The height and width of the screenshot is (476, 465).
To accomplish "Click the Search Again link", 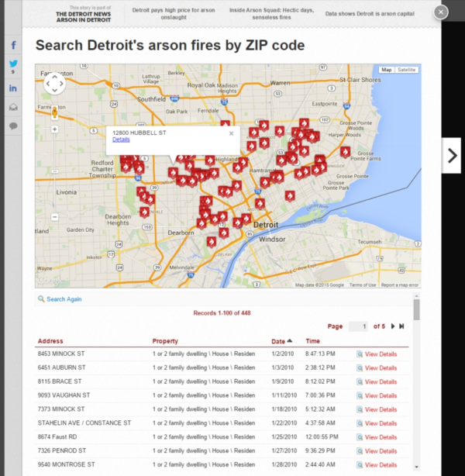I will tap(64, 299).
